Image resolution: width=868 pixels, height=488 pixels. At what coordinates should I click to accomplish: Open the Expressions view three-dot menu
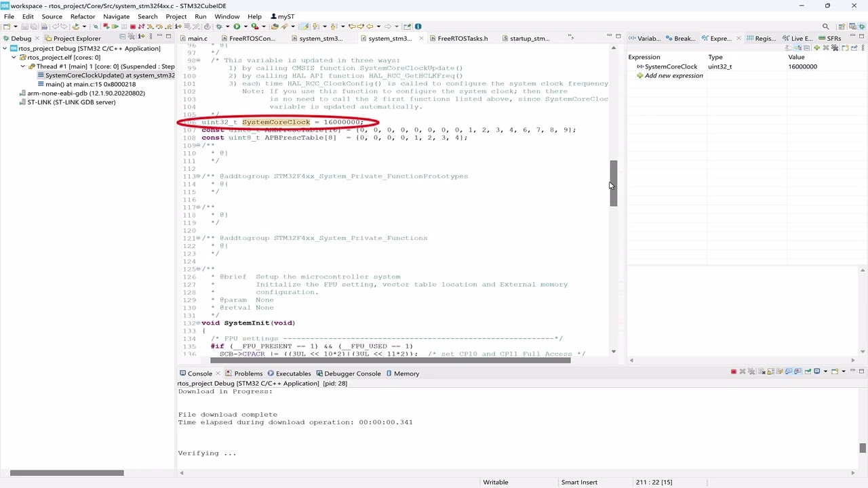863,47
